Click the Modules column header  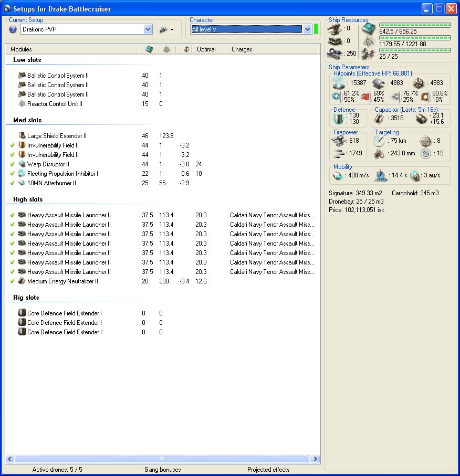(21, 49)
